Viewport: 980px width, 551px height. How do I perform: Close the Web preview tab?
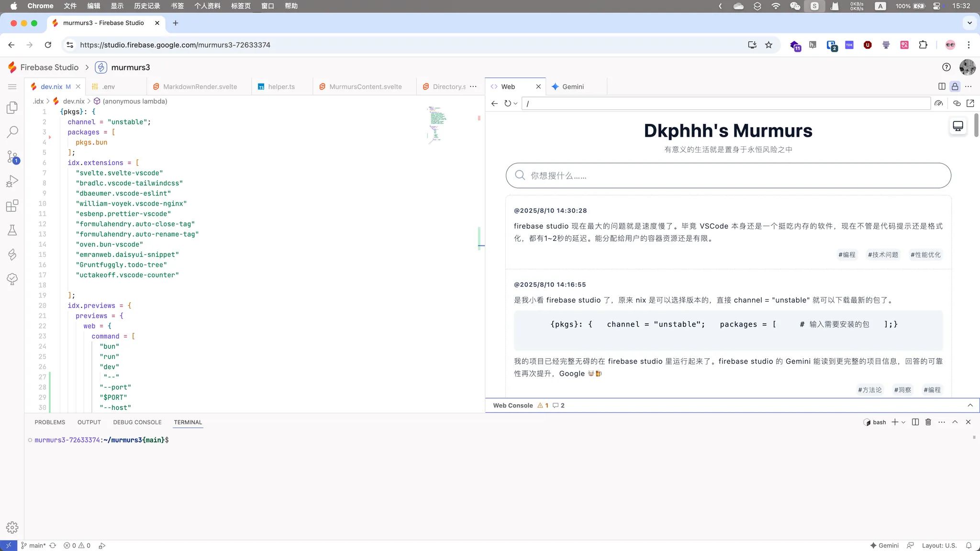(538, 87)
